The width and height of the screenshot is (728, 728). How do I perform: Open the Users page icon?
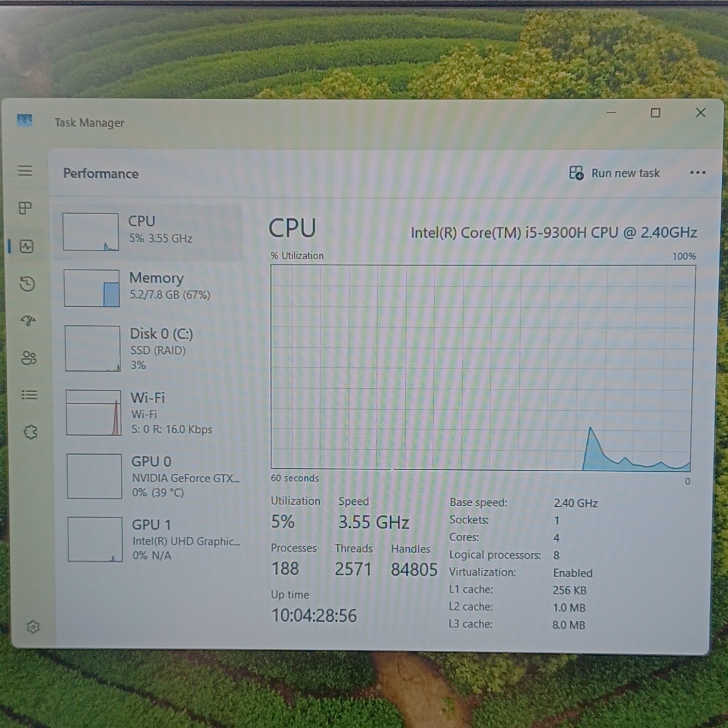tap(29, 358)
